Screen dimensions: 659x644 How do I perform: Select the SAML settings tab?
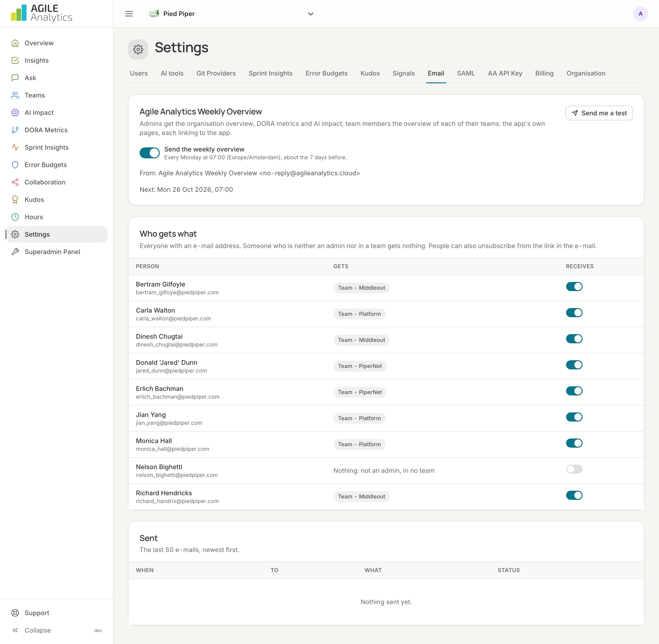(466, 73)
